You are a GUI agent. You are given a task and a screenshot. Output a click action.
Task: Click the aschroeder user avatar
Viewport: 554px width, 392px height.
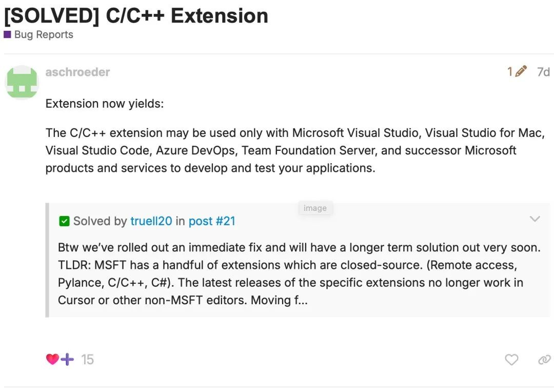click(x=22, y=83)
